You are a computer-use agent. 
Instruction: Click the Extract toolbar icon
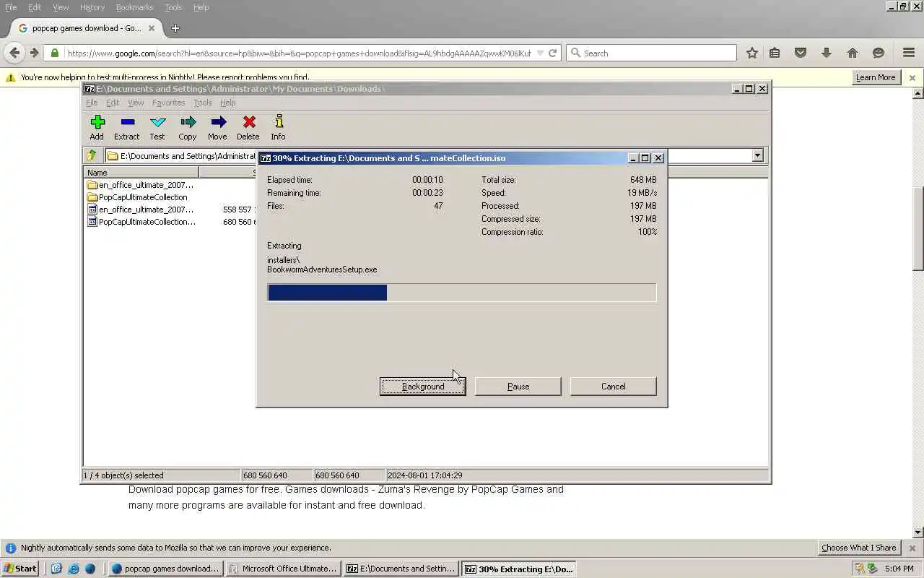[x=126, y=127]
